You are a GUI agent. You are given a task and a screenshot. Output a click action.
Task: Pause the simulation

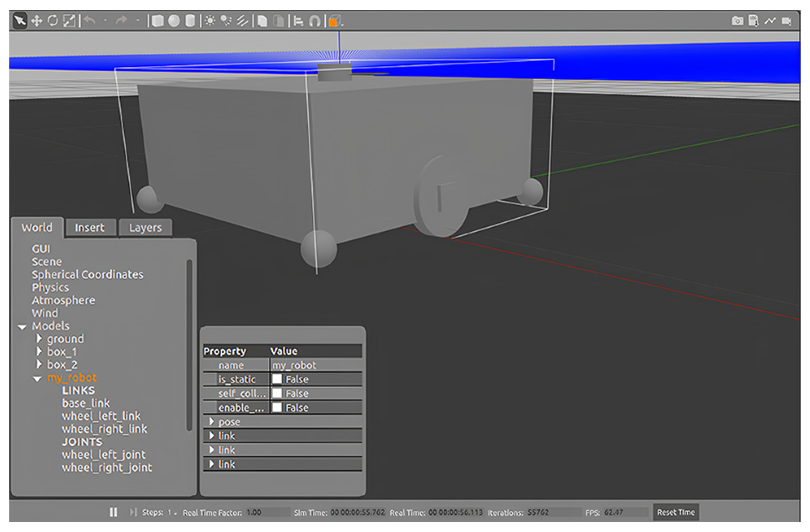(113, 512)
